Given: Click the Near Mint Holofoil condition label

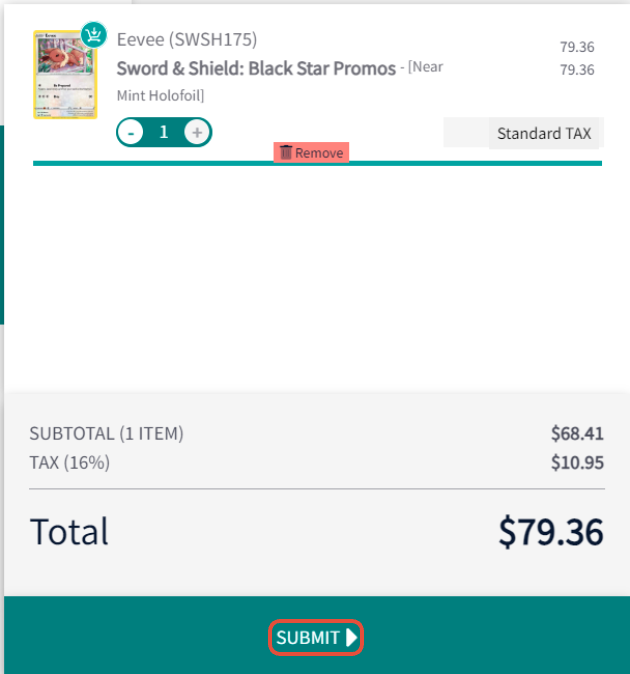Looking at the screenshot, I should pyautogui.click(x=280, y=81).
